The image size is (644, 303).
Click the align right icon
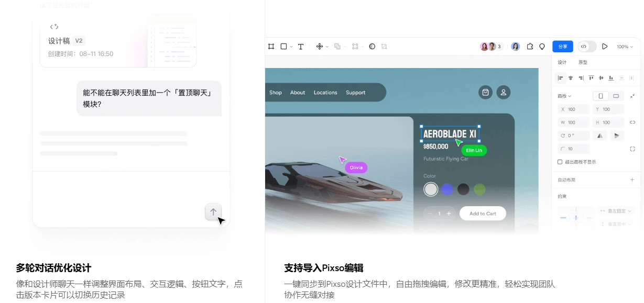[581, 78]
